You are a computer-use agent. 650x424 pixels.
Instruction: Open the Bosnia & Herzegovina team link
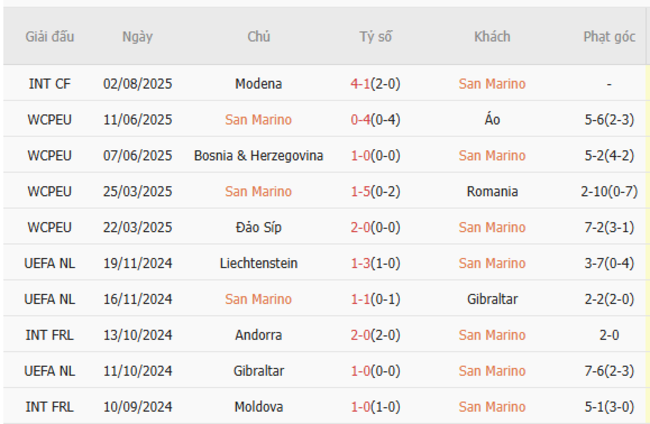point(259,155)
